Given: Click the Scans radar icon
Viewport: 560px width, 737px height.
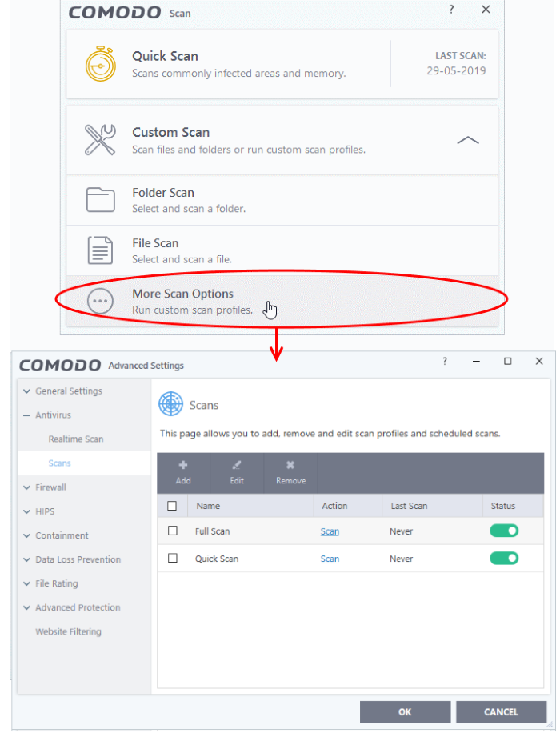Looking at the screenshot, I should (x=170, y=404).
